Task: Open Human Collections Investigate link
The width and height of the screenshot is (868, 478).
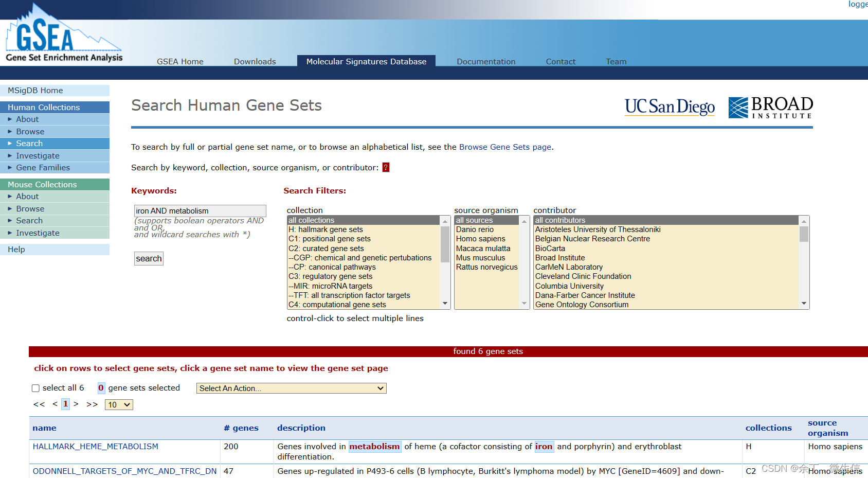Action: (x=55, y=156)
